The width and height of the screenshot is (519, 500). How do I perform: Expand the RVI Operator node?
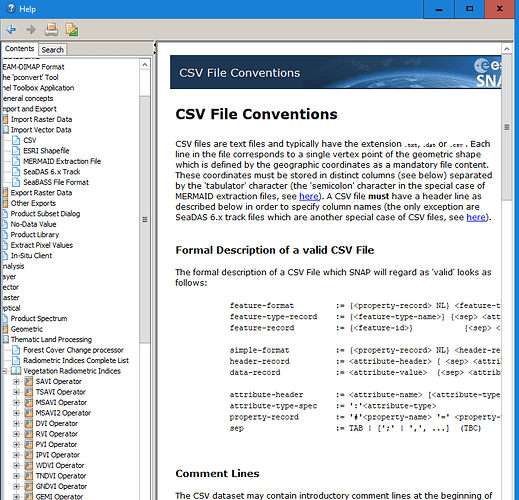(16, 434)
